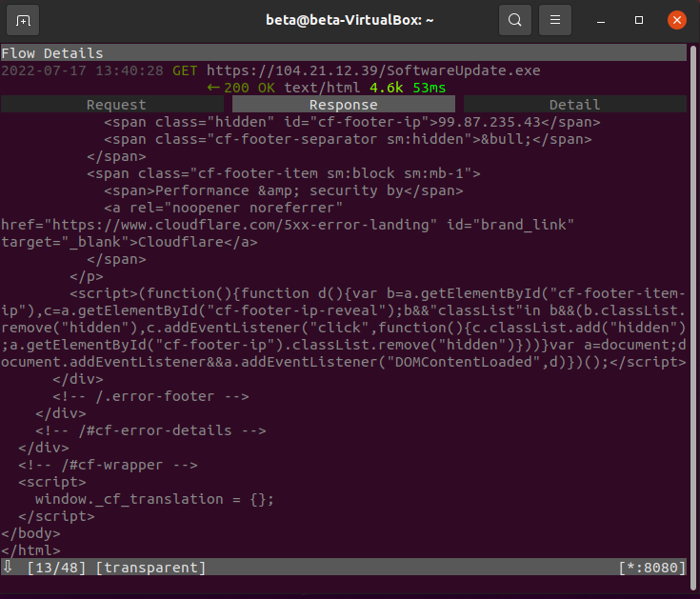Viewport: 700px width, 599px height.
Task: Select the Response tab
Action: click(x=343, y=105)
